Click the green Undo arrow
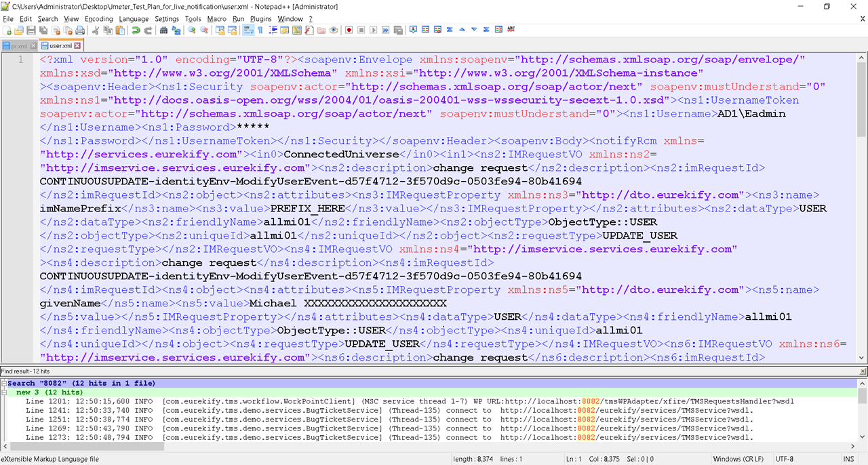Viewport: 868px width, 465px height. click(x=136, y=30)
